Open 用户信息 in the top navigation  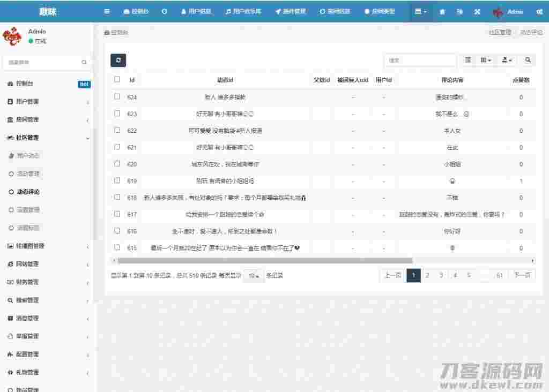[196, 12]
